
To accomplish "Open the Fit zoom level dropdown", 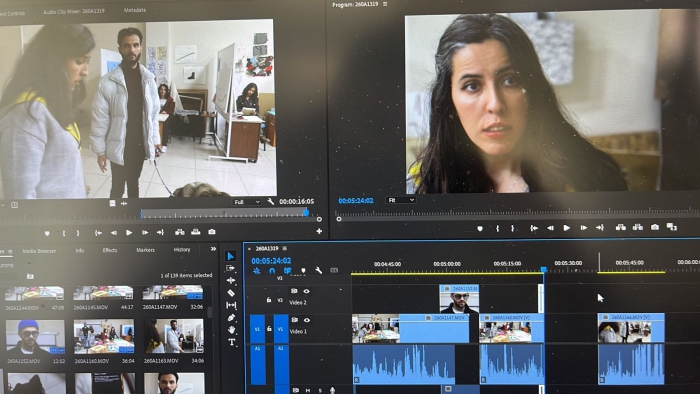I will click(x=400, y=200).
